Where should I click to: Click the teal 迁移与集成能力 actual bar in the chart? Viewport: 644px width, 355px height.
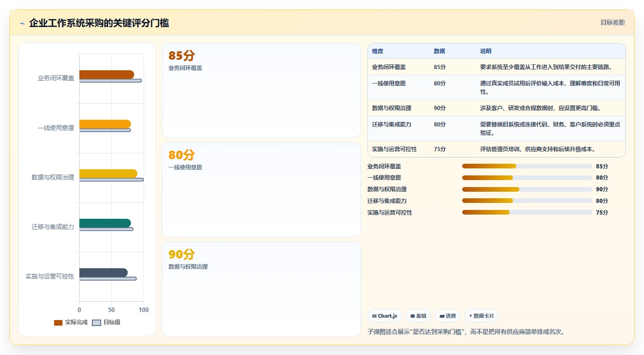(105, 223)
